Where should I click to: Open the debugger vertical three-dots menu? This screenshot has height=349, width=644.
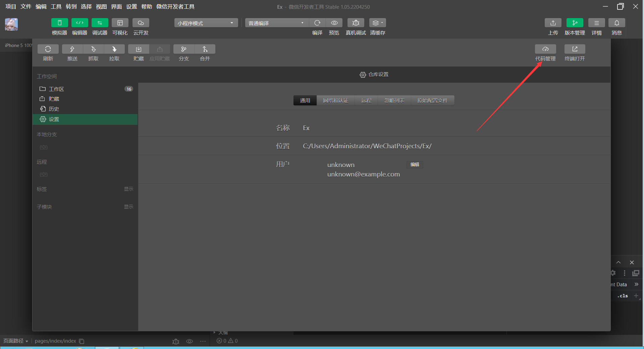[625, 273]
